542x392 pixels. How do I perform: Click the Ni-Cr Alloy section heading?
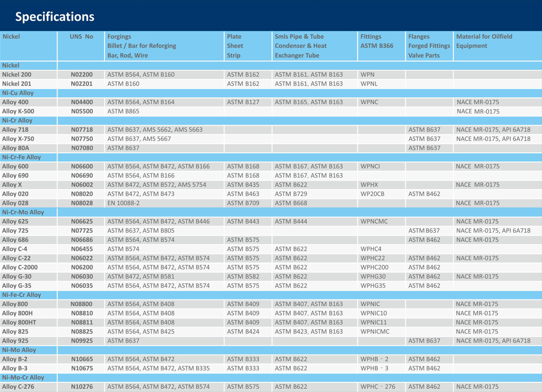pyautogui.click(x=17, y=121)
